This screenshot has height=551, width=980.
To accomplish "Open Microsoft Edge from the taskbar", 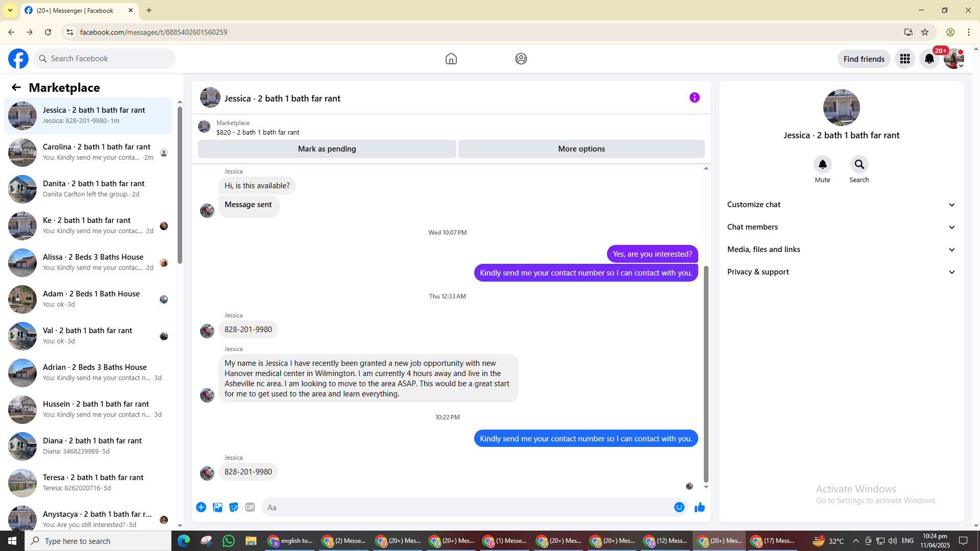I will point(184,541).
